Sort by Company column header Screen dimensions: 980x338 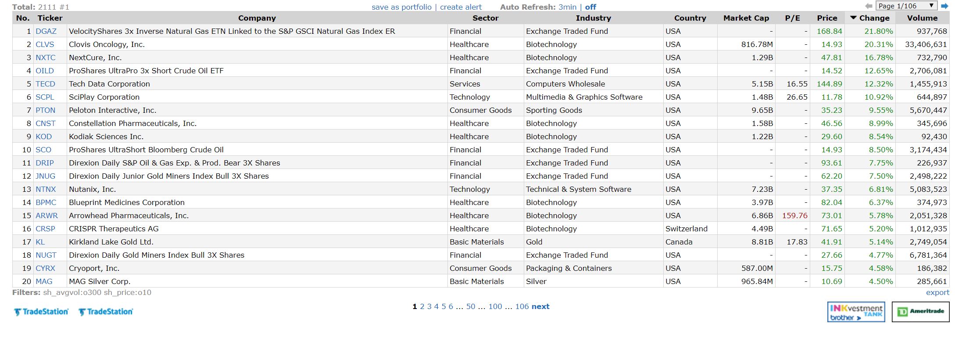point(257,18)
